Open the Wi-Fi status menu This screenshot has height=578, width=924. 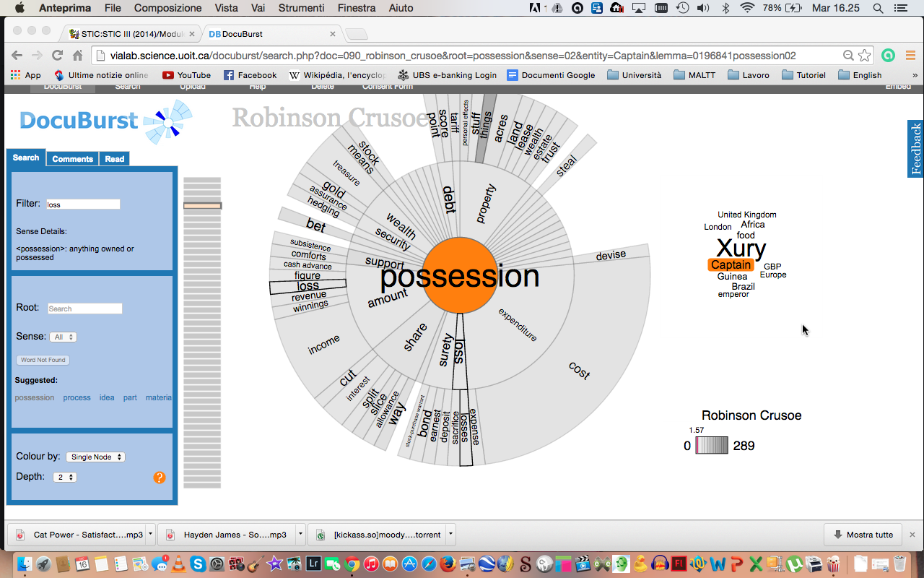pyautogui.click(x=747, y=8)
